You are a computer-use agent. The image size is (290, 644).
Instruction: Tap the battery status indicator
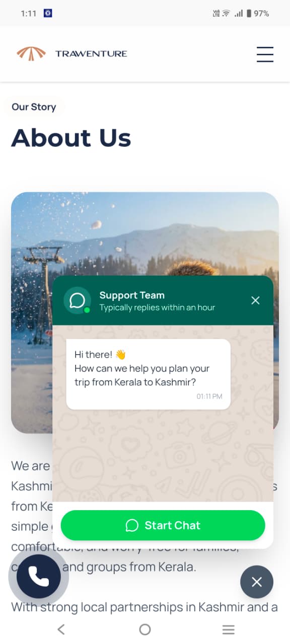point(258,14)
